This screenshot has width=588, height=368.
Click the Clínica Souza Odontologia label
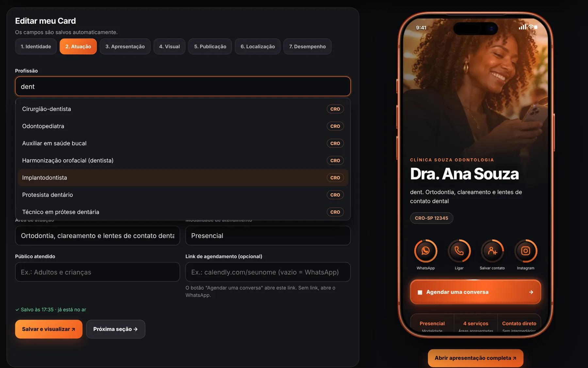coord(452,160)
